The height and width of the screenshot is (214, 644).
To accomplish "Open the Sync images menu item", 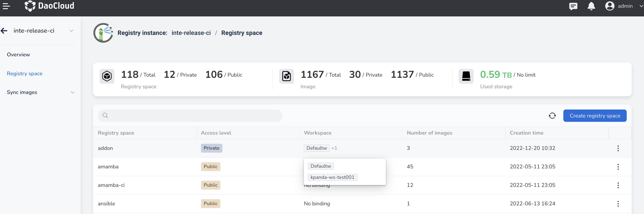I will pyautogui.click(x=22, y=92).
